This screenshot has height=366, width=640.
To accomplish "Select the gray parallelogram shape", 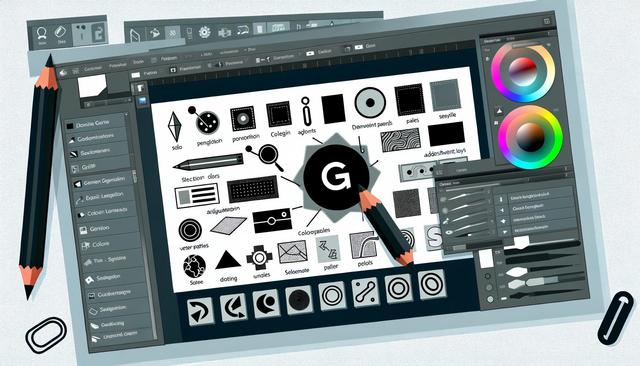I will point(229,226).
